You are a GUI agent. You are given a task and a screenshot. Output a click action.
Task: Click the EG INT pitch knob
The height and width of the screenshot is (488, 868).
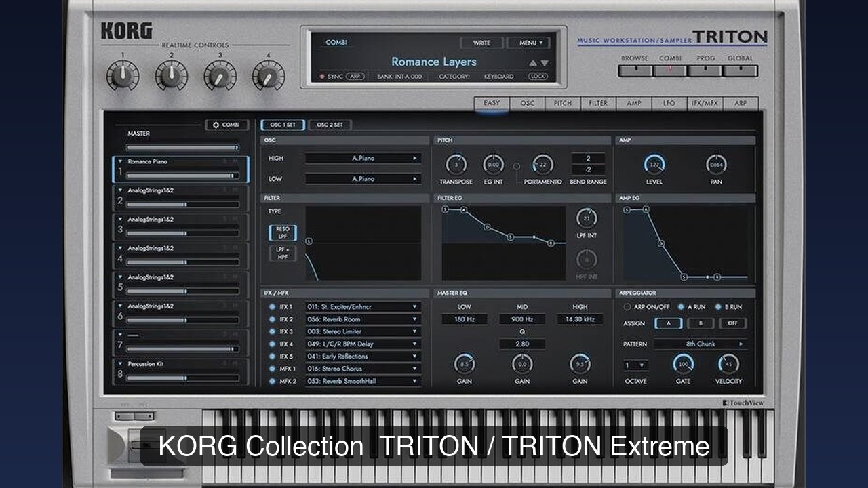pos(493,165)
